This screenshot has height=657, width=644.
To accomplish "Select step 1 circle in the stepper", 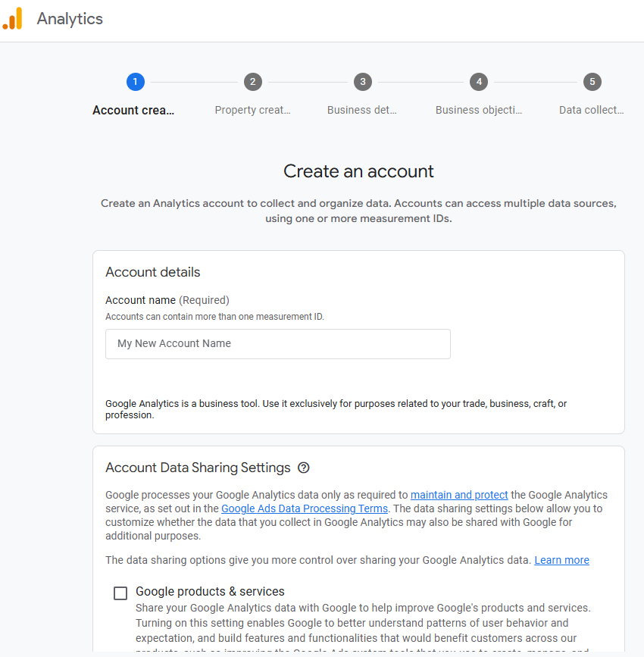I will pyautogui.click(x=136, y=82).
